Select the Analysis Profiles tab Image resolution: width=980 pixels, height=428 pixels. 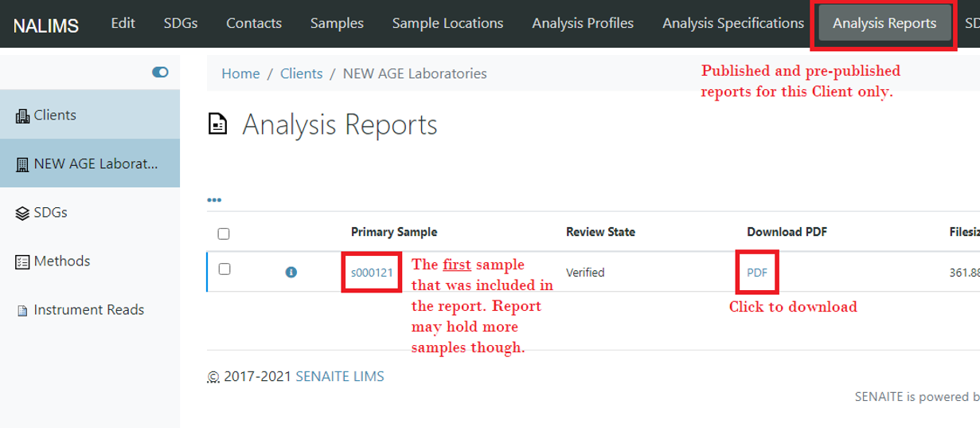583,23
